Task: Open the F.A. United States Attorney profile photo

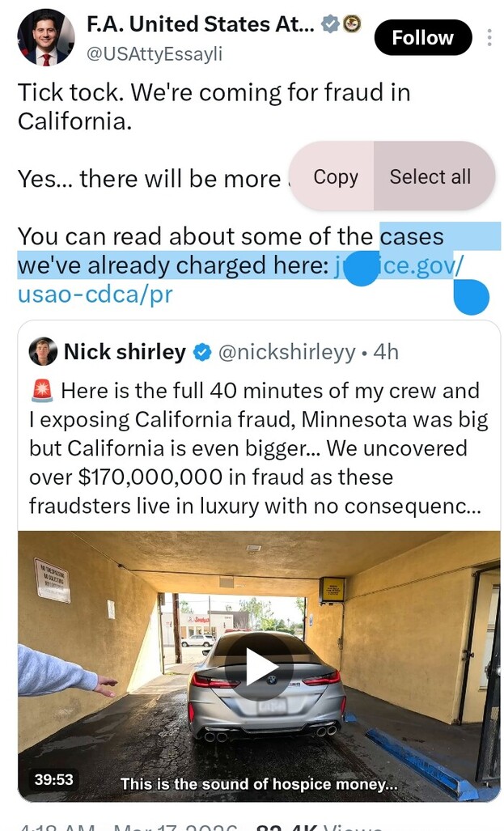Action: coord(45,37)
